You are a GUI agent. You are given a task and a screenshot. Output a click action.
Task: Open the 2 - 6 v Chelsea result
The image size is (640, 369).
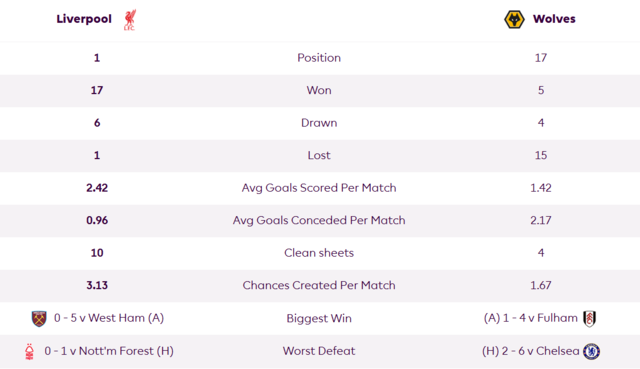(x=531, y=351)
